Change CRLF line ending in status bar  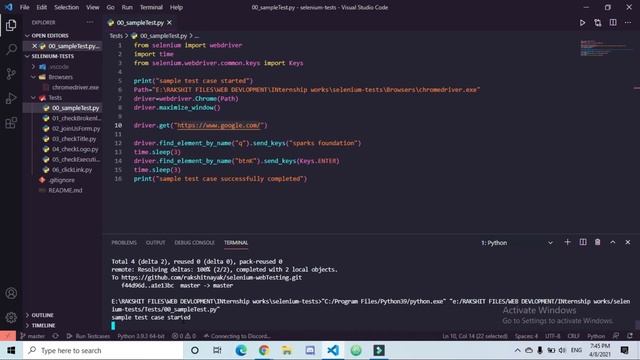pyautogui.click(x=573, y=336)
